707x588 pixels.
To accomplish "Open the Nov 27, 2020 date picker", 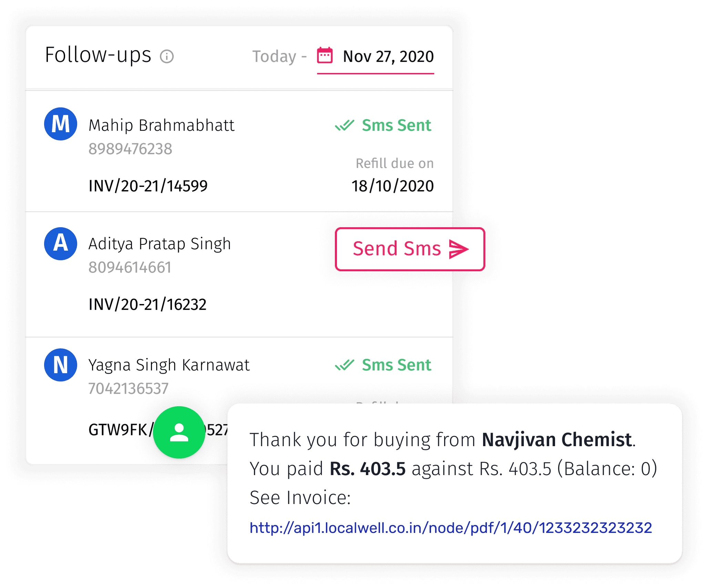I will click(x=388, y=56).
